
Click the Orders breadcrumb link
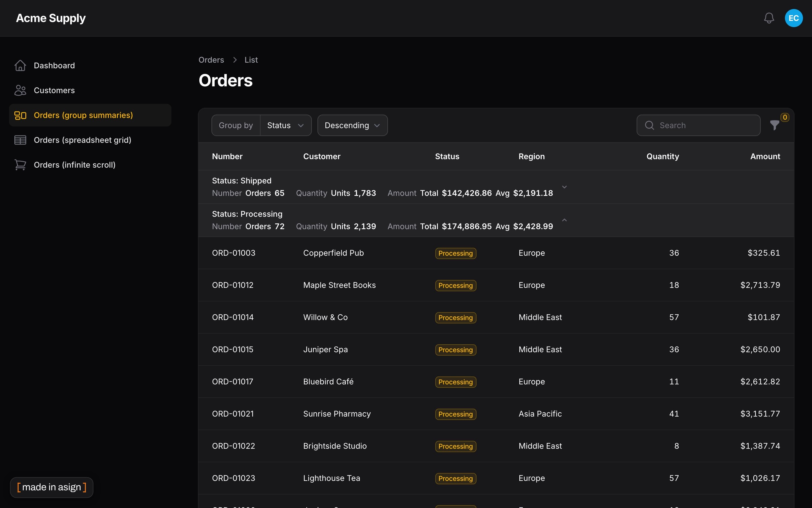(211, 60)
